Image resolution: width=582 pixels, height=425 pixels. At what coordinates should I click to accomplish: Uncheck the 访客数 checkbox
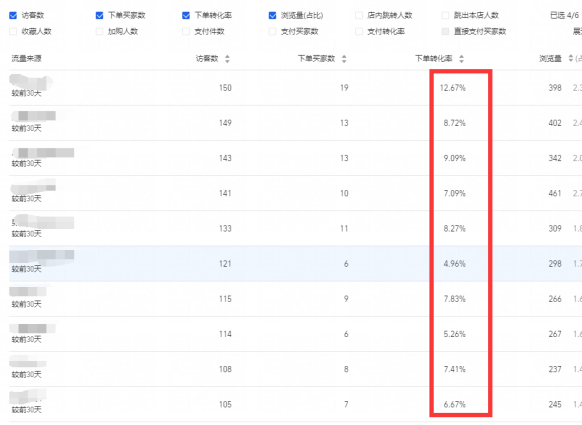click(x=13, y=15)
